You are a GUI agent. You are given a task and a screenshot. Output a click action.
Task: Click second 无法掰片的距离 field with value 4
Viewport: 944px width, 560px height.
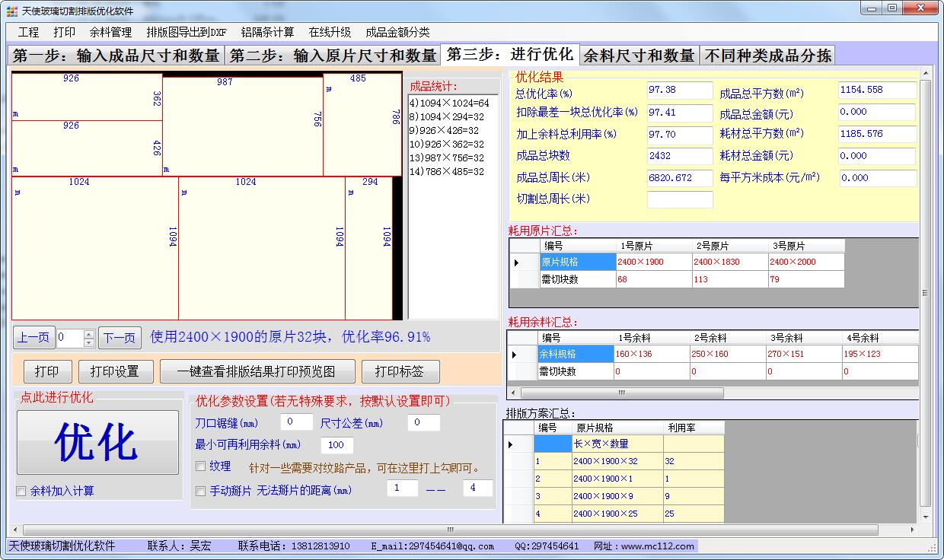click(x=478, y=488)
